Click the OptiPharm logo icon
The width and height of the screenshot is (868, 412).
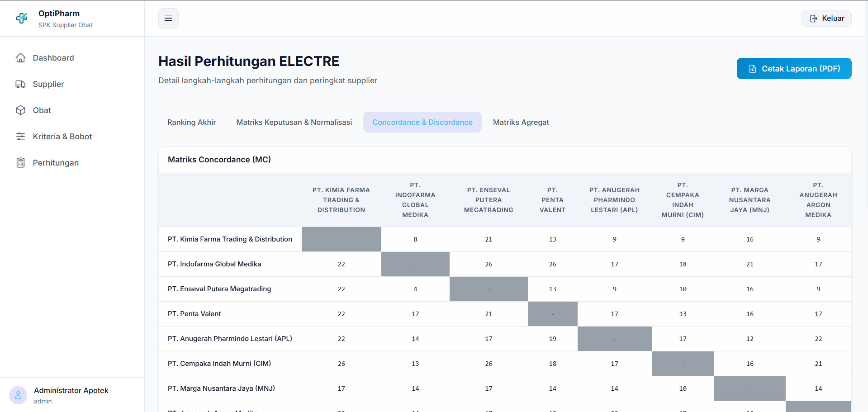point(22,18)
